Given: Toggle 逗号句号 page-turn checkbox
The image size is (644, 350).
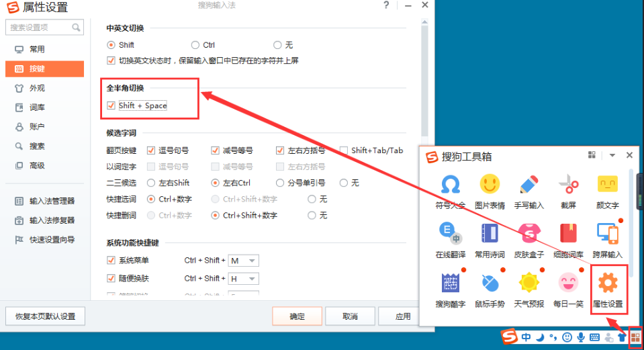Looking at the screenshot, I should [x=151, y=150].
